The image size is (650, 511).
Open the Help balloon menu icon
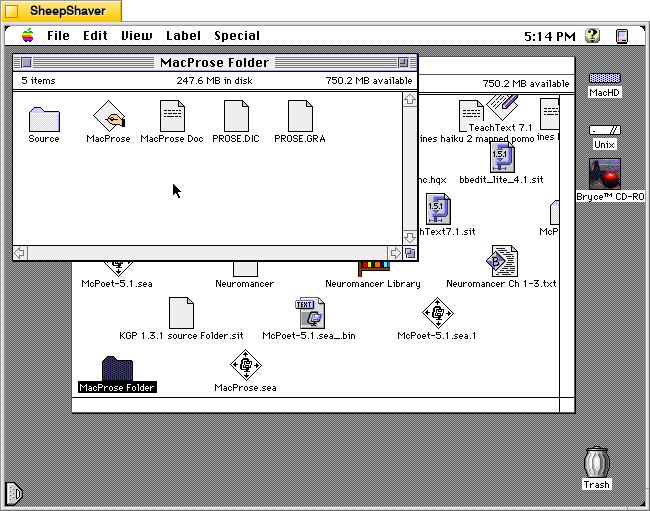(593, 36)
